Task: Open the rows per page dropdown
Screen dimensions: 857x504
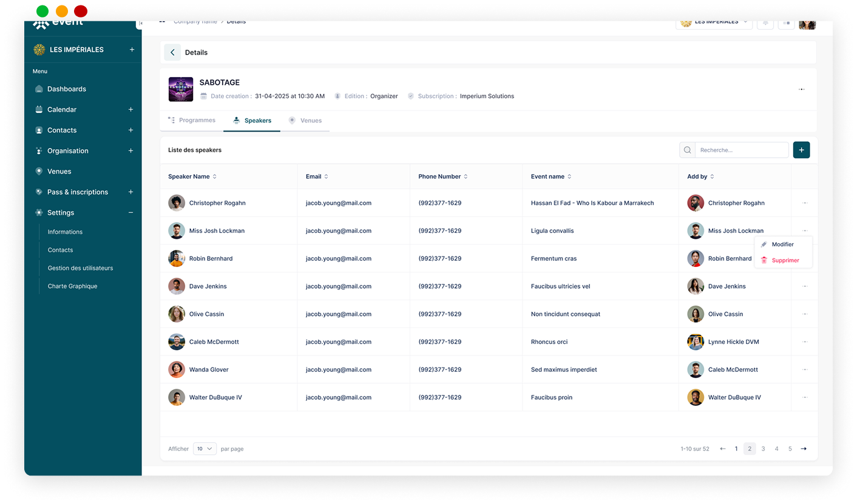Action: tap(205, 449)
